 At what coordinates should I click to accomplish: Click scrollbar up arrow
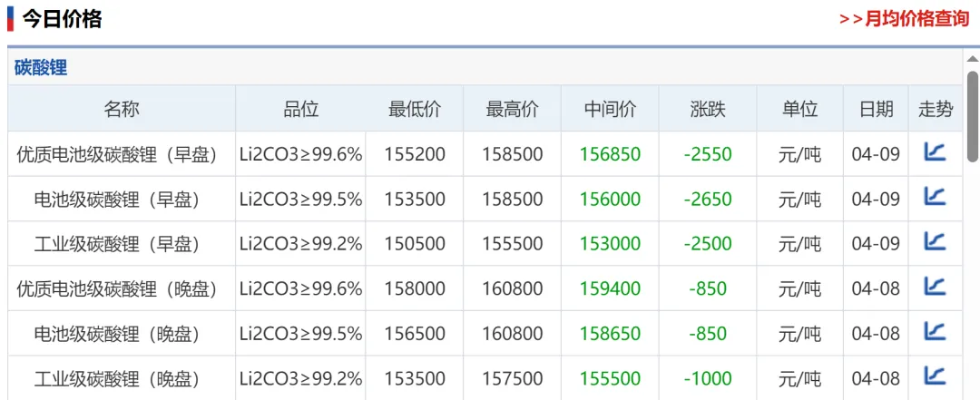click(x=972, y=61)
